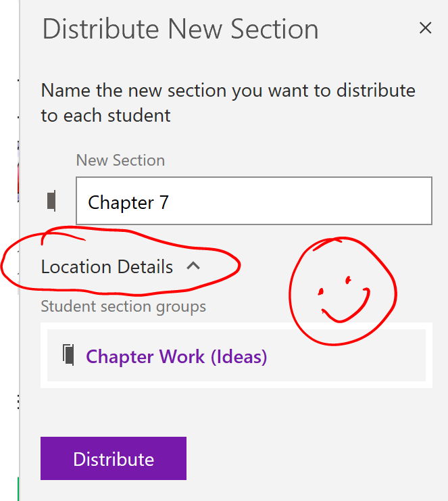Click the Distribute New Section title
448x501 pixels.
(x=180, y=29)
